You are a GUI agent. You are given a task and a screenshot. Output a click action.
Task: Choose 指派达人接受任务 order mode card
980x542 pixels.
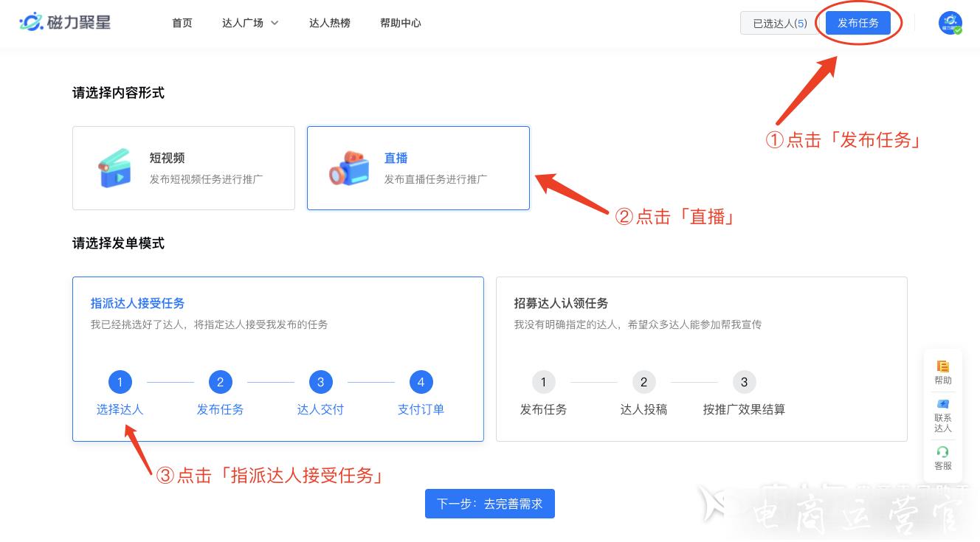[x=278, y=359]
